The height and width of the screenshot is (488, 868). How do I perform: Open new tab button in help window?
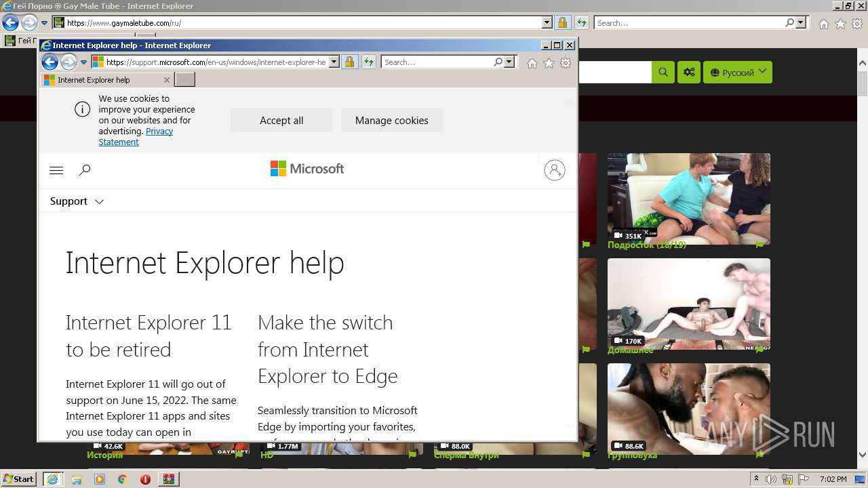[x=185, y=80]
